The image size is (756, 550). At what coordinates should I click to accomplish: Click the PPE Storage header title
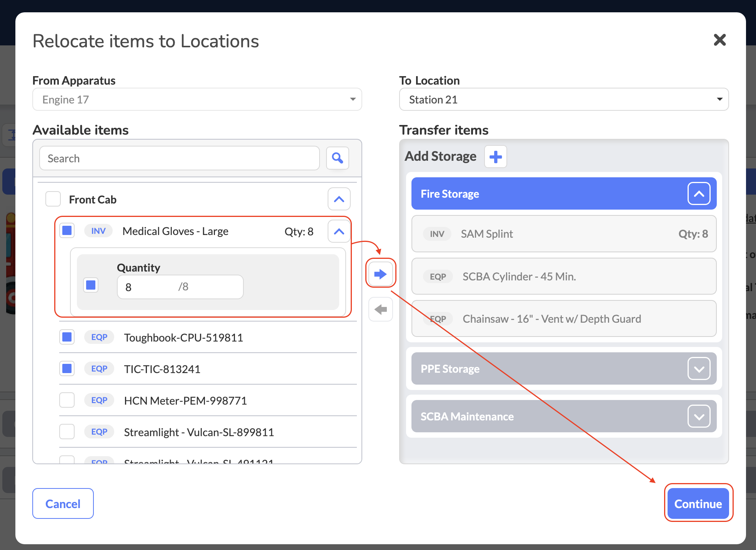[450, 369]
